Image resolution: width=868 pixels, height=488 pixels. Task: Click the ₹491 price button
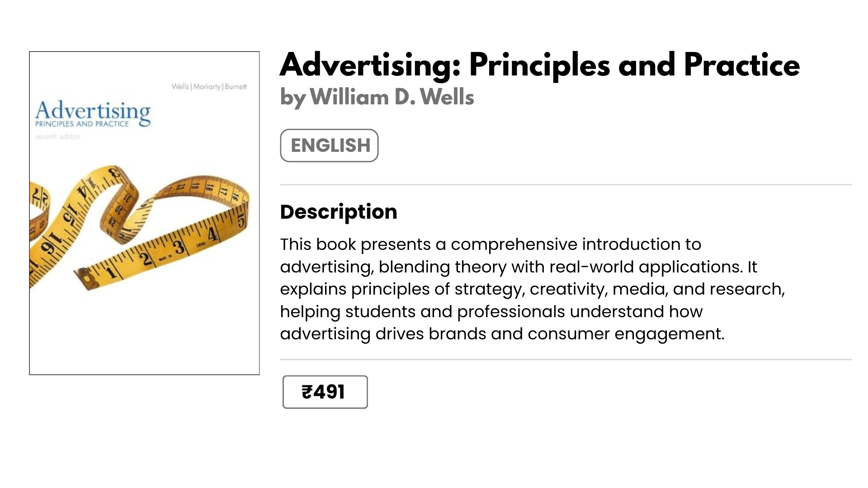(x=325, y=392)
